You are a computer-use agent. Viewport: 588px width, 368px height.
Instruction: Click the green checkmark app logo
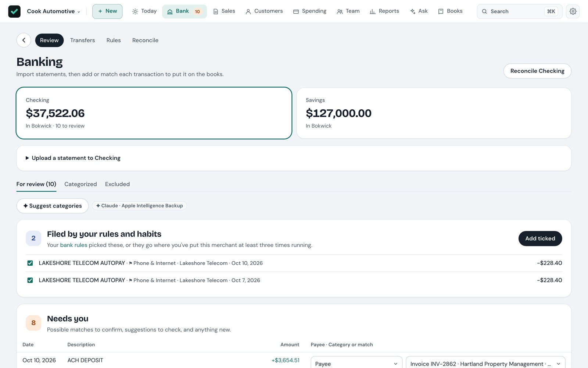click(x=14, y=11)
